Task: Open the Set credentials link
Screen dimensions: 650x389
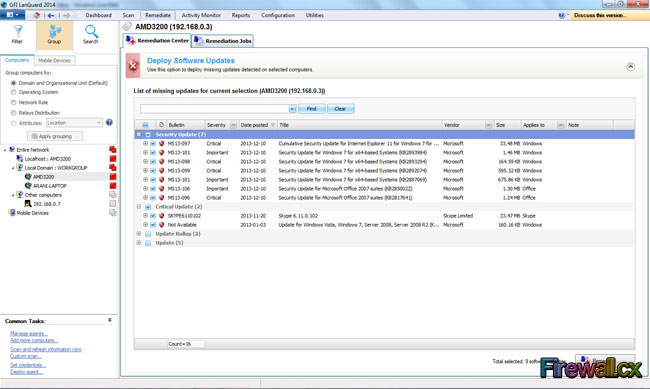Action: 28,365
